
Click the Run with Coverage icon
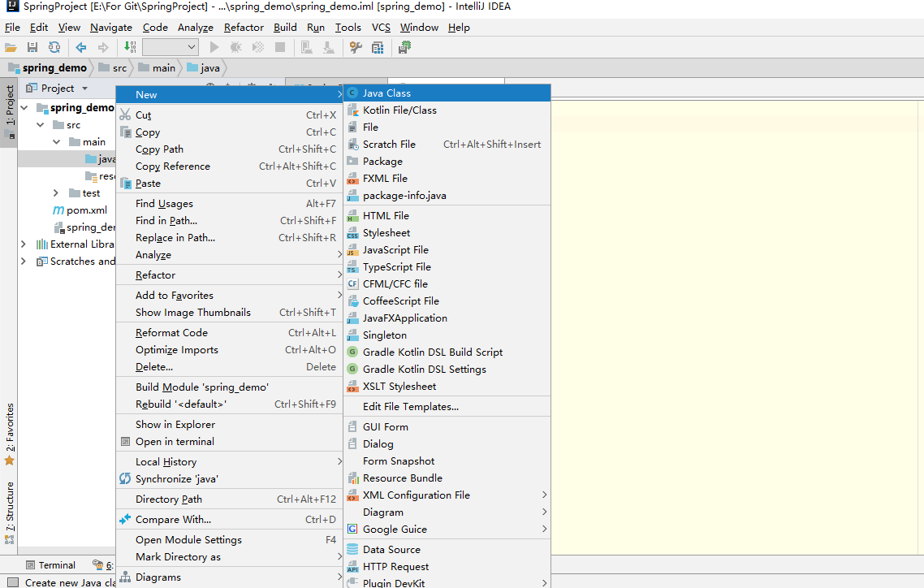(x=258, y=47)
